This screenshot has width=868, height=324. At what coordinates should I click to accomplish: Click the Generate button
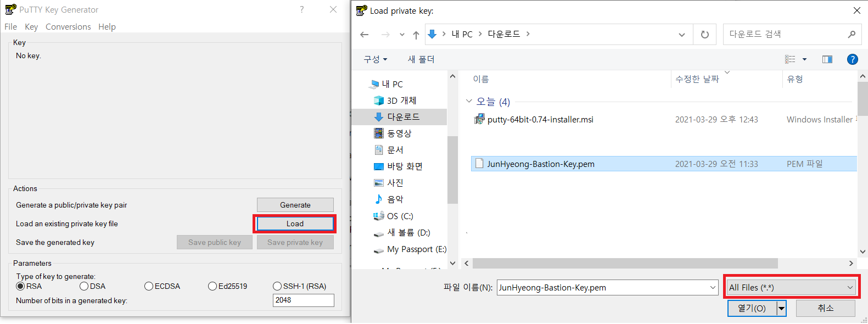295,205
